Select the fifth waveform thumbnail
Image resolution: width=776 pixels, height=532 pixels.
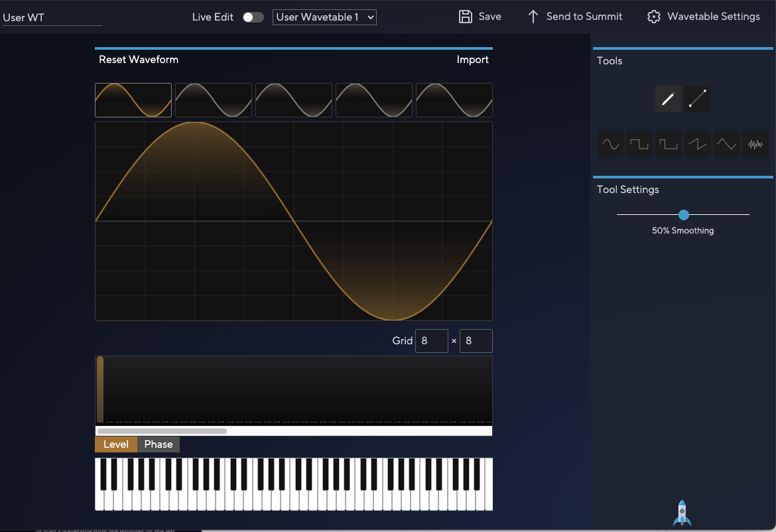[x=454, y=100]
